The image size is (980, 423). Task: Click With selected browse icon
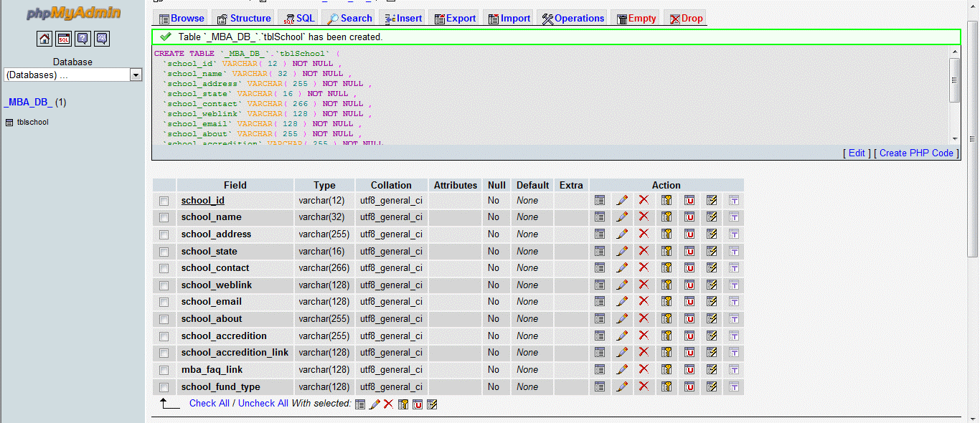tap(360, 404)
